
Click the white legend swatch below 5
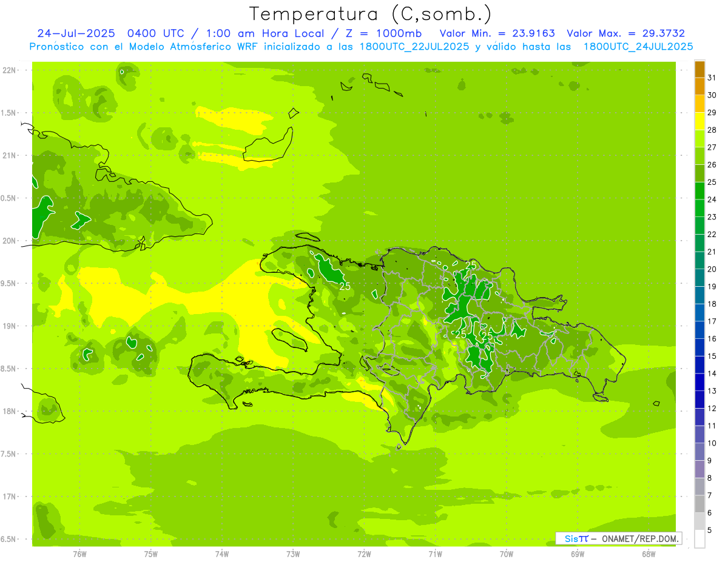click(x=699, y=539)
